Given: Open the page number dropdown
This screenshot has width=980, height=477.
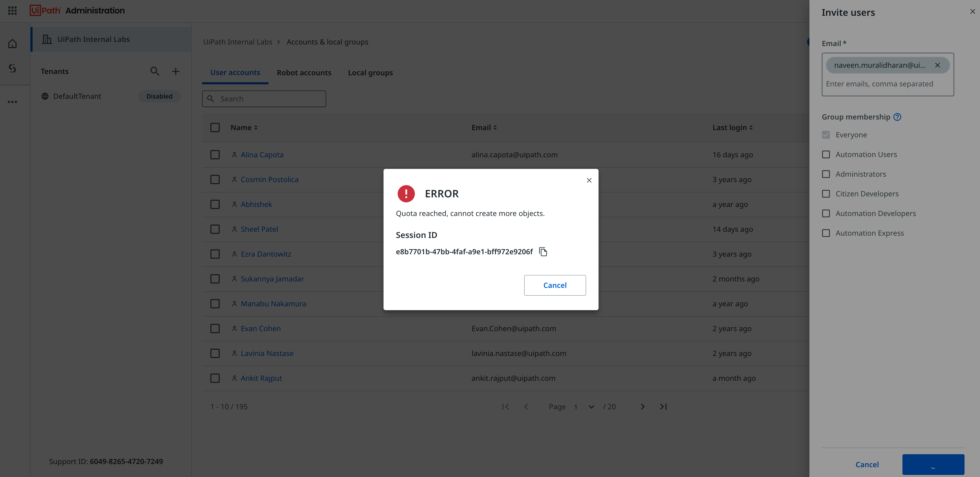Looking at the screenshot, I should (591, 407).
